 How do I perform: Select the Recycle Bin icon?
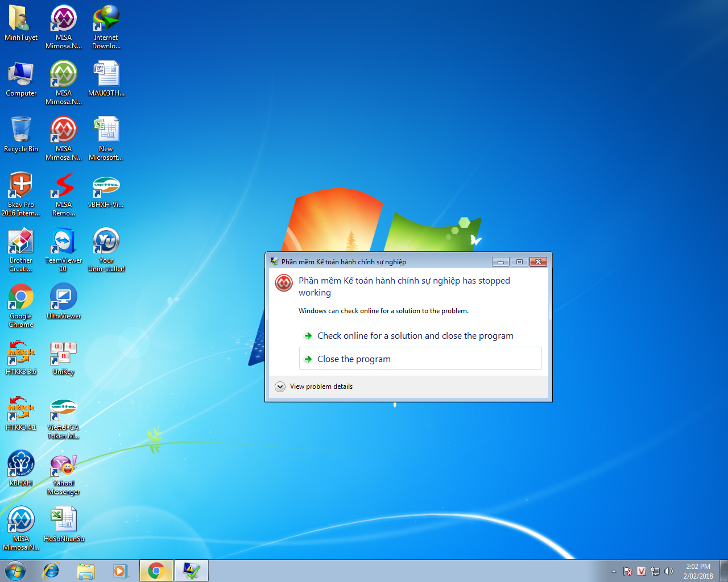click(21, 135)
